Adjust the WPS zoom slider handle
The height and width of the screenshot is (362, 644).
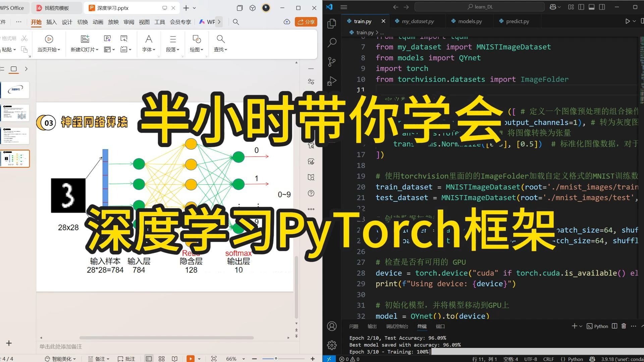pyautogui.click(x=276, y=359)
